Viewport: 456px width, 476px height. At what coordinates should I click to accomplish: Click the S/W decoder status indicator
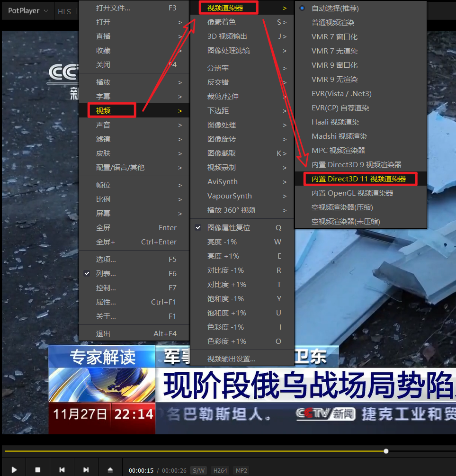click(x=198, y=470)
